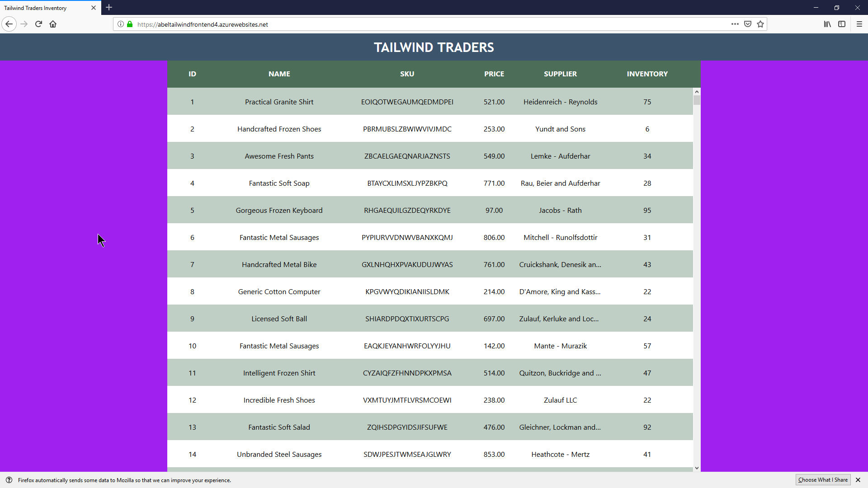Click the browser Back arrow button
Viewport: 868px width, 488px height.
point(9,24)
